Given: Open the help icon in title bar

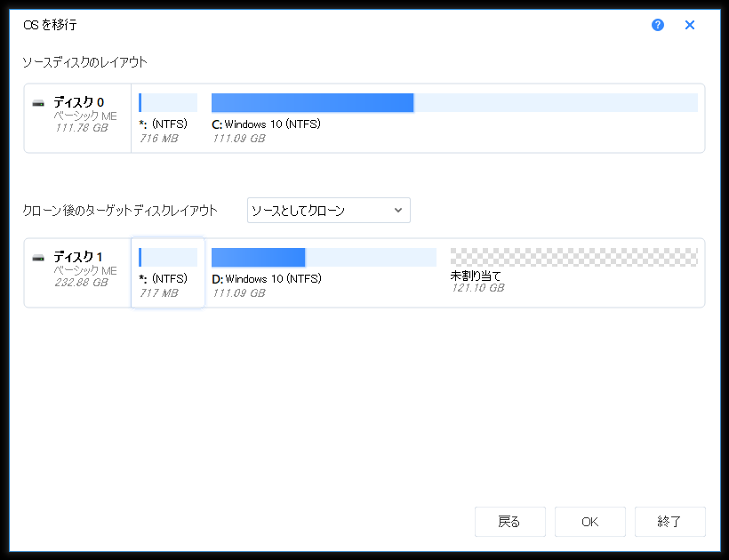Looking at the screenshot, I should click(658, 25).
